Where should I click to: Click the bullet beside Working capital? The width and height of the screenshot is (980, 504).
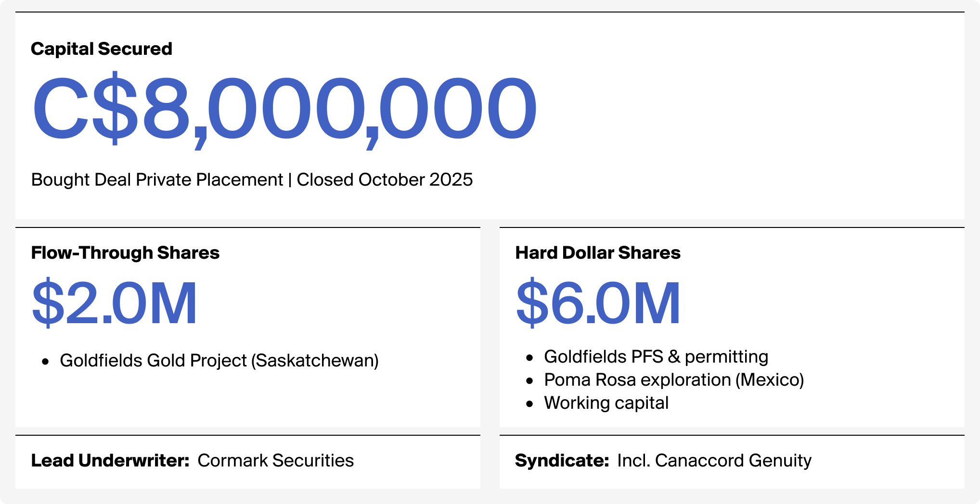click(529, 404)
